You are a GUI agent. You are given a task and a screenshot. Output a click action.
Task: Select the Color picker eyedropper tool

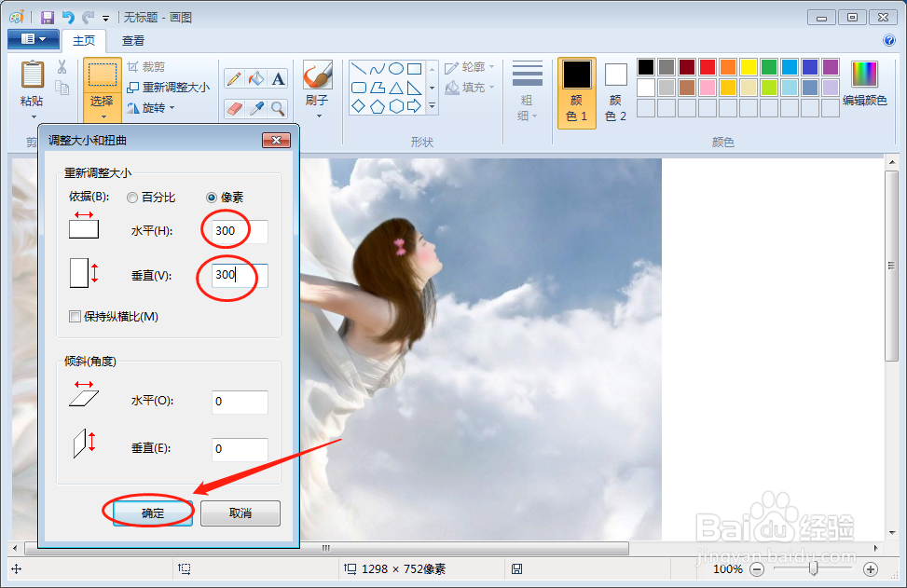point(256,108)
